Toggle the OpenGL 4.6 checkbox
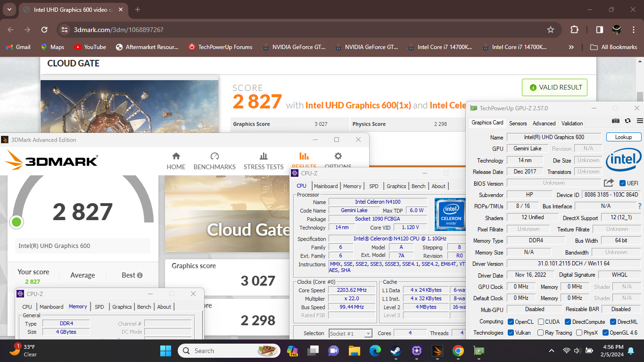The height and width of the screenshot is (362, 644). tap(605, 333)
